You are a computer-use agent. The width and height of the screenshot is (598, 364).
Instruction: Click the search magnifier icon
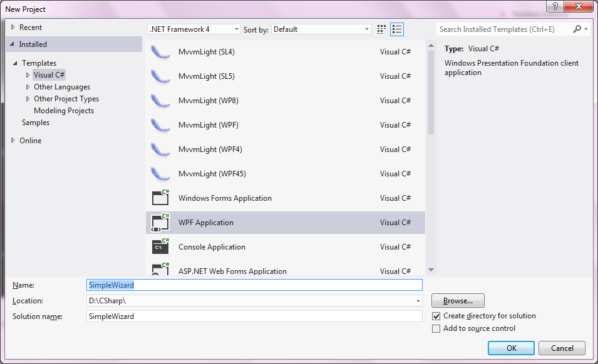[x=577, y=29]
